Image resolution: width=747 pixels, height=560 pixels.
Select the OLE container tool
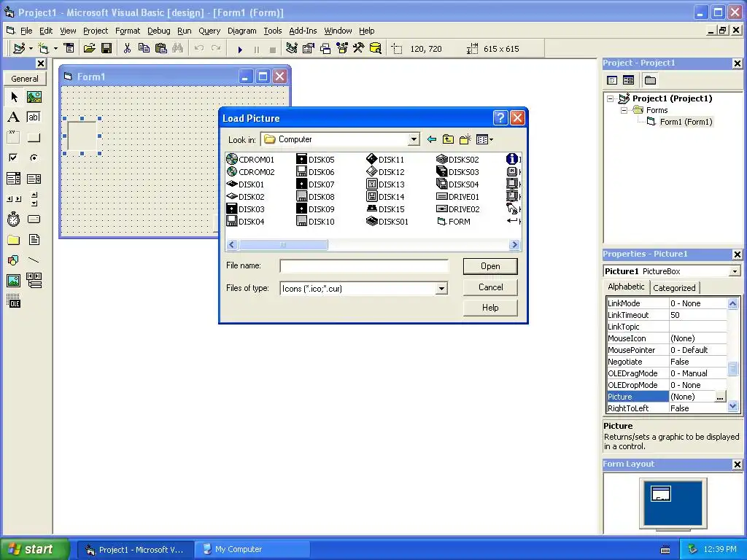(x=14, y=301)
